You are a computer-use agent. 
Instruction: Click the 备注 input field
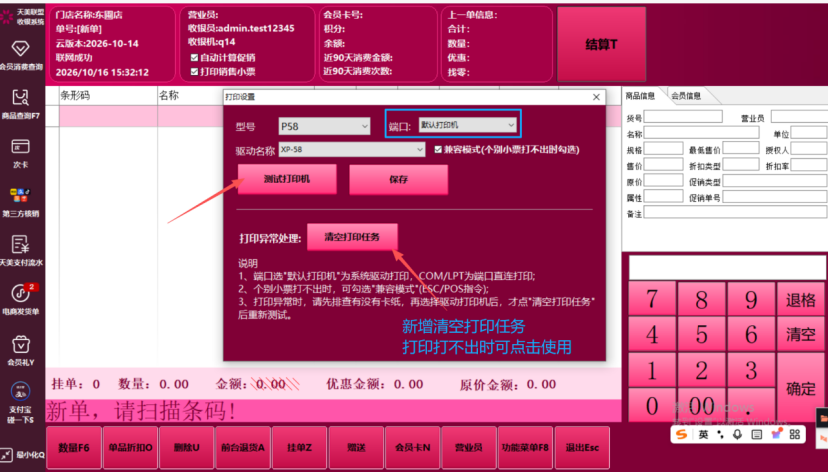coord(735,212)
